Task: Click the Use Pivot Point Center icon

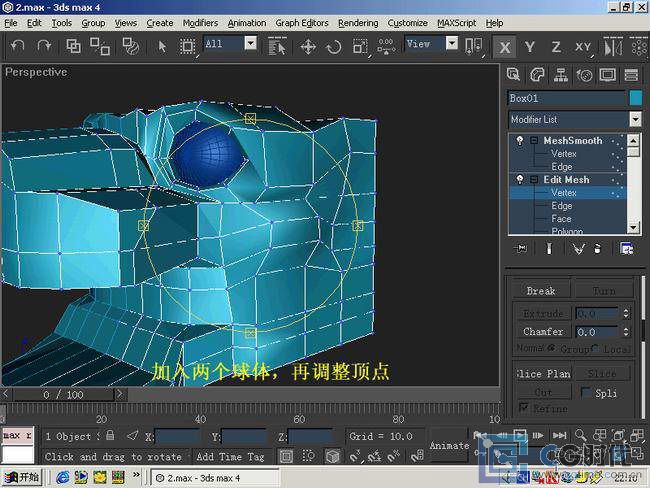Action: 473,46
